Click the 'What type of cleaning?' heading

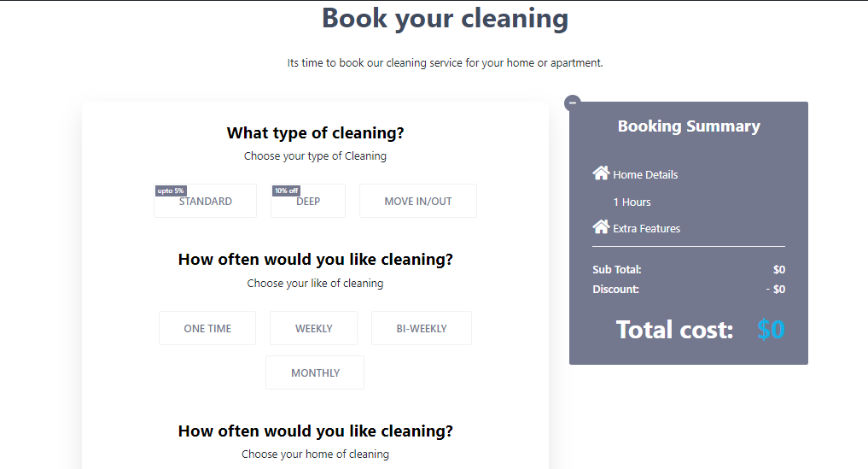click(x=315, y=133)
